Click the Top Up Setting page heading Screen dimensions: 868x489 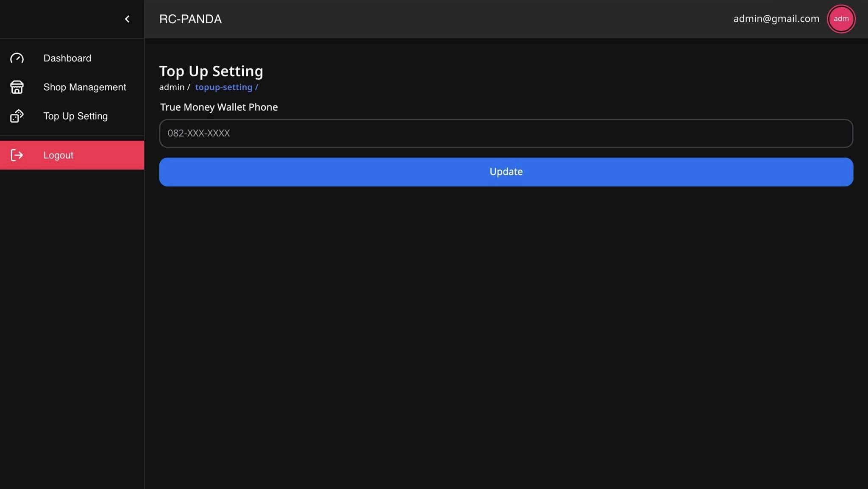click(211, 71)
